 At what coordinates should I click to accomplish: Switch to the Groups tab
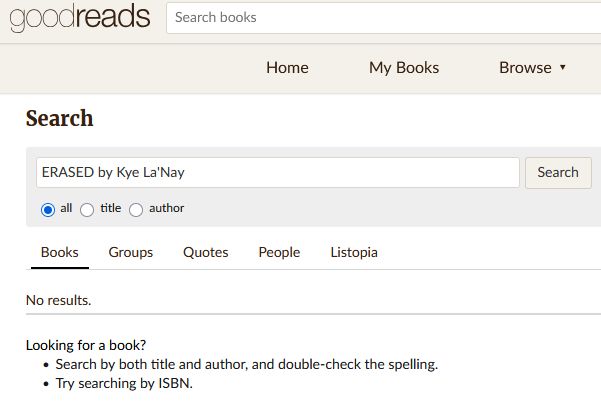131,252
